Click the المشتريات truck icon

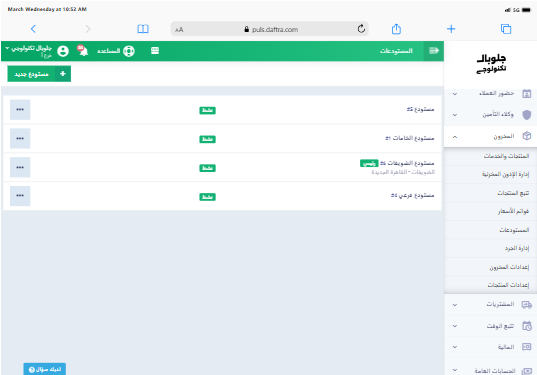(x=527, y=304)
